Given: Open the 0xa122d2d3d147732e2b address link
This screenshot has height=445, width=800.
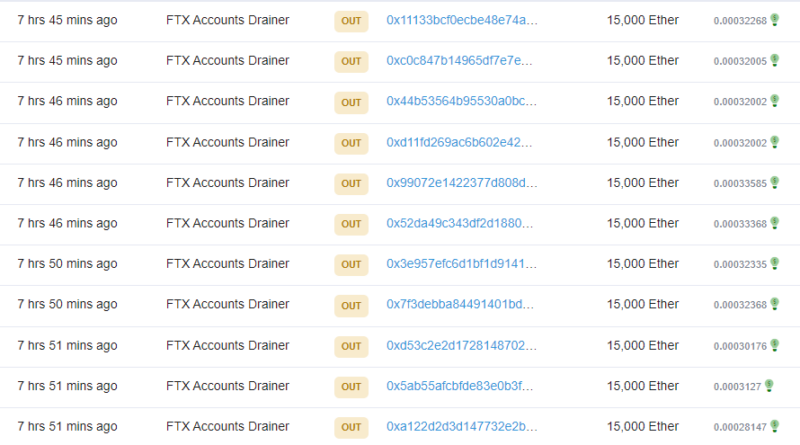Looking at the screenshot, I should tap(461, 427).
